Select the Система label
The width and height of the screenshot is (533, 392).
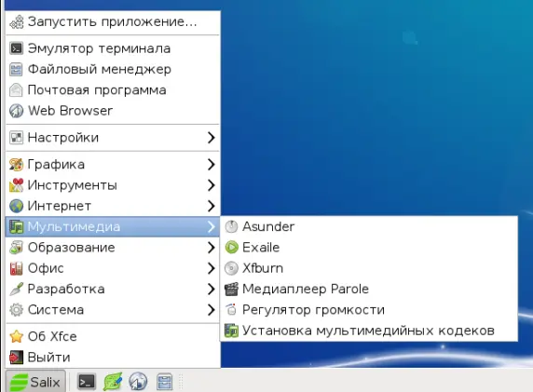click(x=56, y=310)
